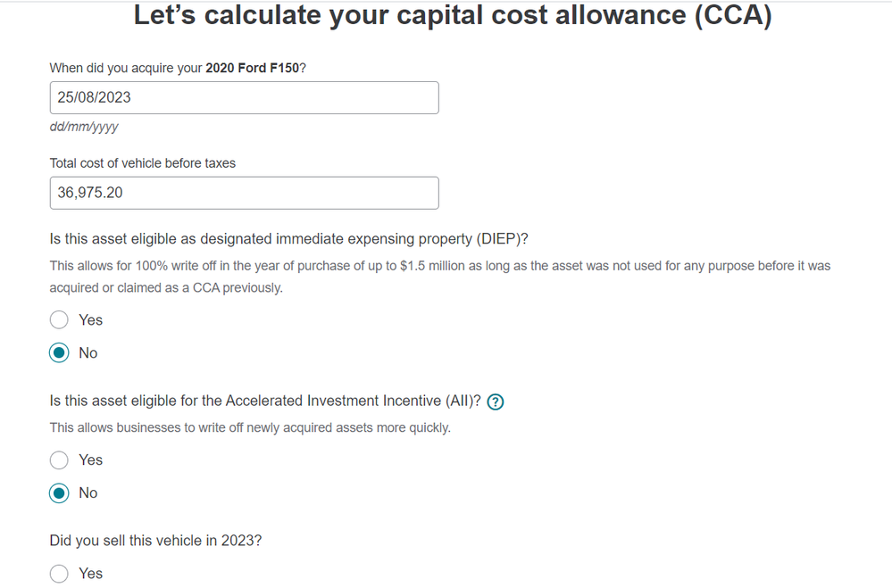This screenshot has height=588, width=892.
Task: Click the dd/mm/yyyy format hint
Action: [84, 127]
